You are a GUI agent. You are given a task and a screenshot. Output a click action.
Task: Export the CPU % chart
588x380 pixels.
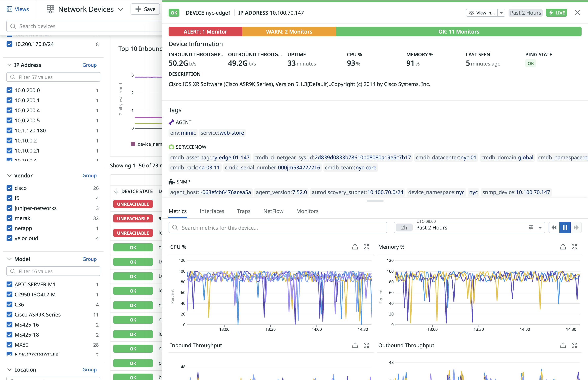[355, 247]
